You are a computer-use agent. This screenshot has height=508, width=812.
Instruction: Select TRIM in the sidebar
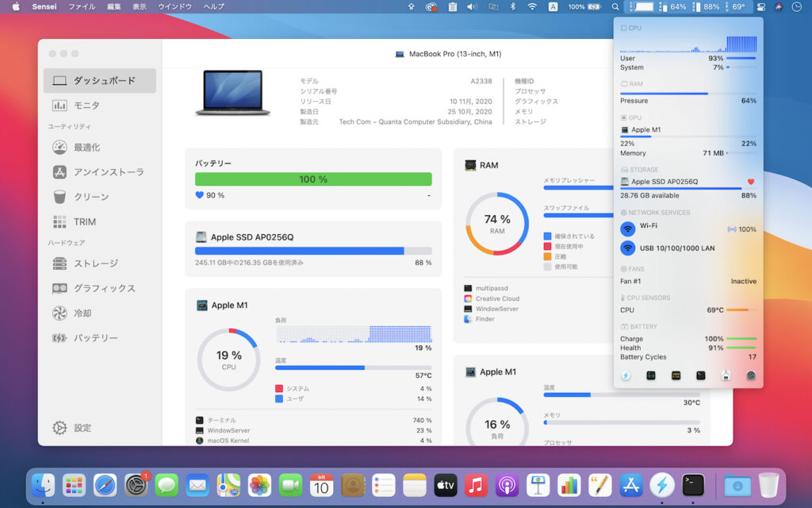[x=84, y=222]
